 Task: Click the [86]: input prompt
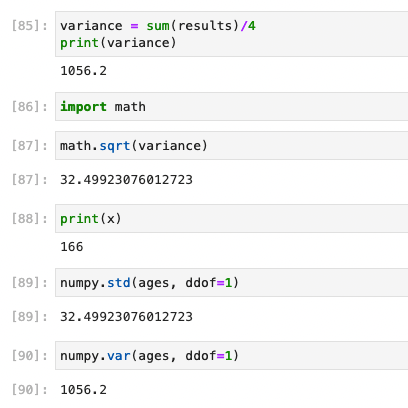[30, 107]
